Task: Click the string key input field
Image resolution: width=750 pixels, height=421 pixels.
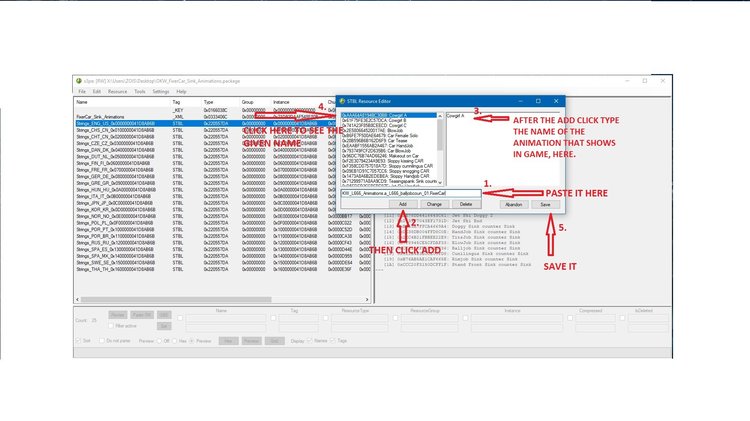Action: (411, 193)
